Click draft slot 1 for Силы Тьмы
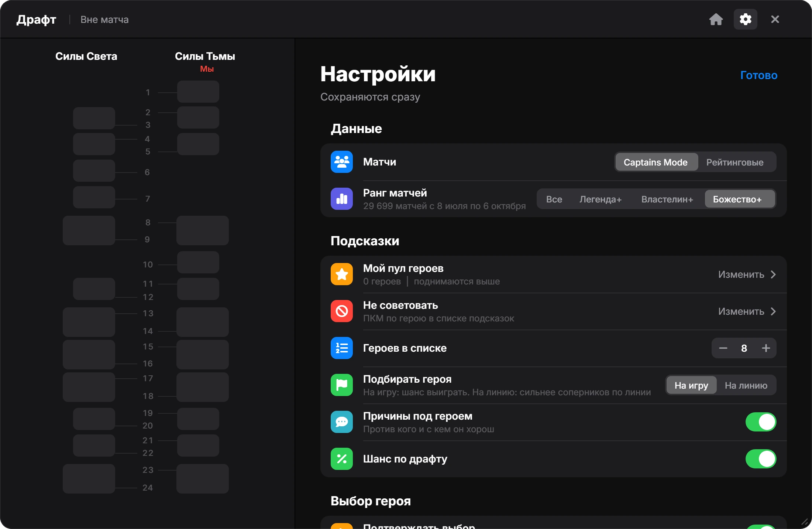Screen dimensions: 812x529 coord(198,92)
